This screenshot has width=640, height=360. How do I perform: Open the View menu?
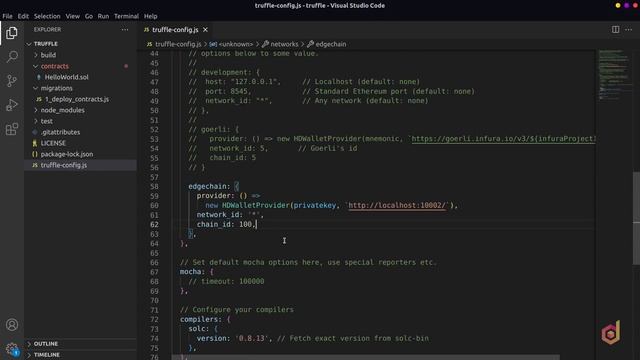73,16
